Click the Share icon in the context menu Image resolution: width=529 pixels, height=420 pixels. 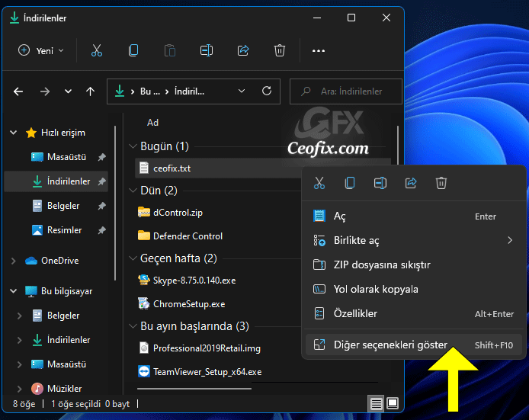pyautogui.click(x=411, y=183)
